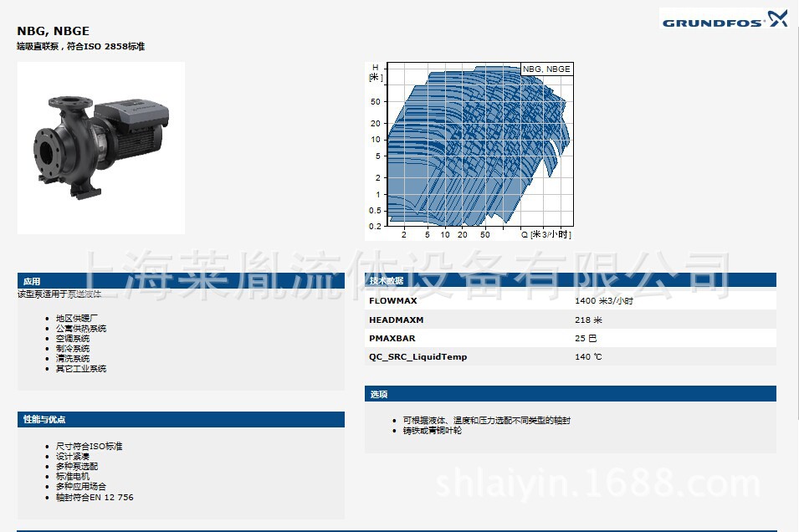This screenshot has height=532, width=799.
Task: Click the FLOWMAX row label
Action: pos(392,300)
